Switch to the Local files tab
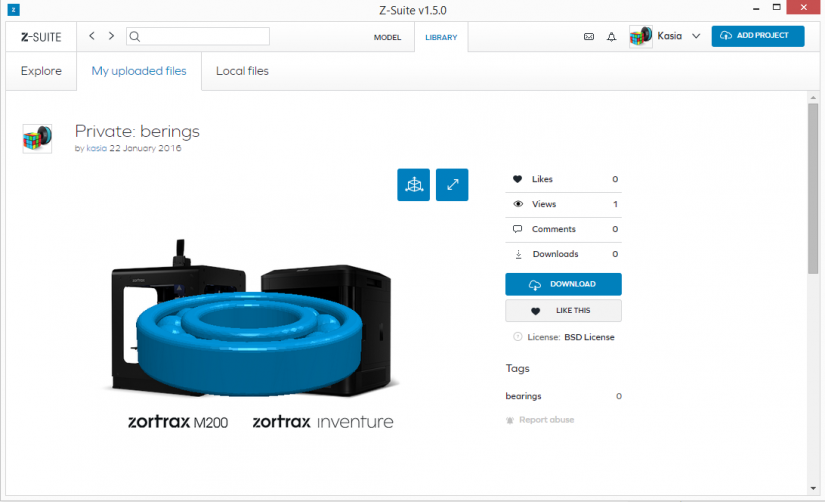Image resolution: width=825 pixels, height=502 pixels. pyautogui.click(x=242, y=71)
